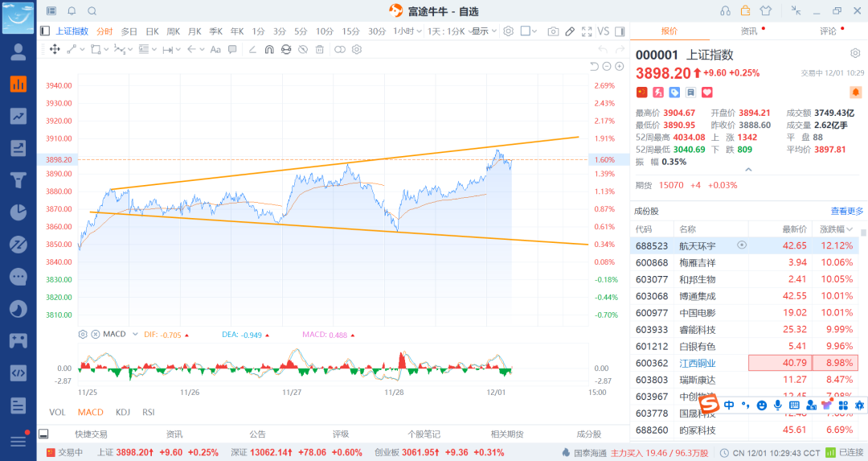Open drawing settings gear in drawing toolbar

pos(357,49)
